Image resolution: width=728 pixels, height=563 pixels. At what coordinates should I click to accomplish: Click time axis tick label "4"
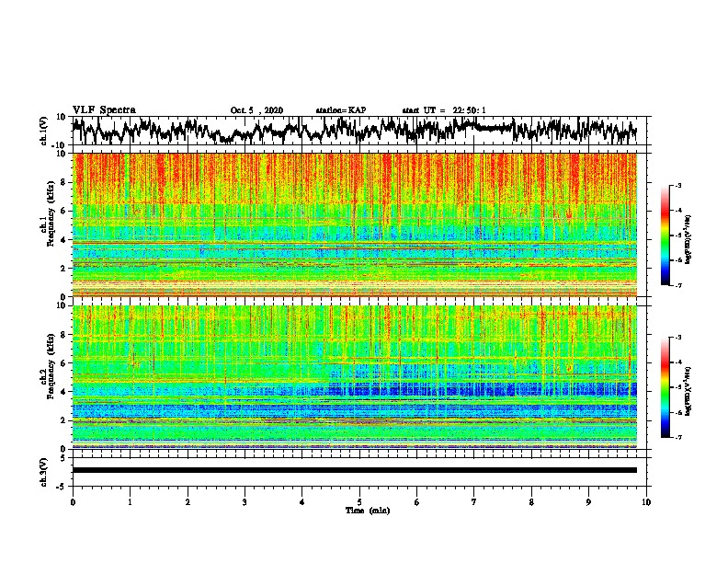click(x=302, y=502)
